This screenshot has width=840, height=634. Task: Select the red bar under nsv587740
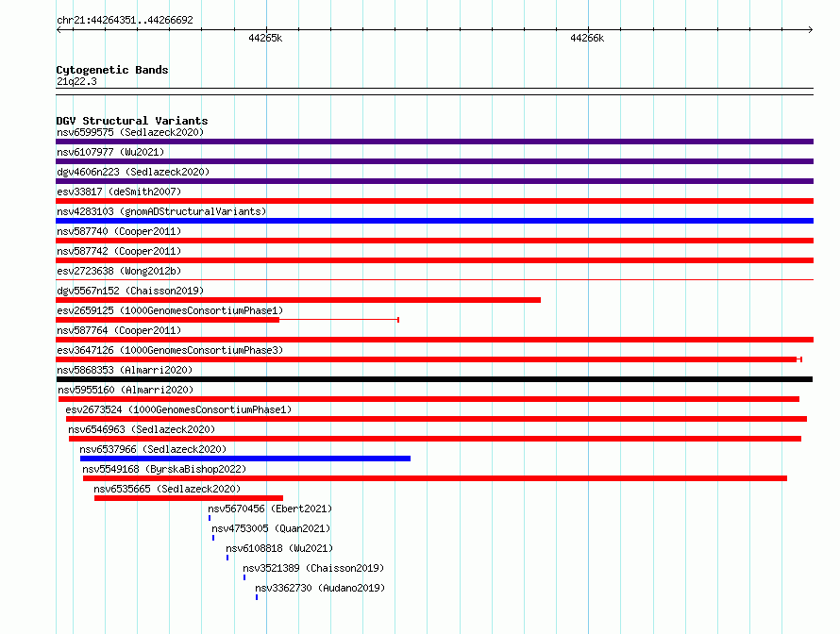[x=434, y=241]
